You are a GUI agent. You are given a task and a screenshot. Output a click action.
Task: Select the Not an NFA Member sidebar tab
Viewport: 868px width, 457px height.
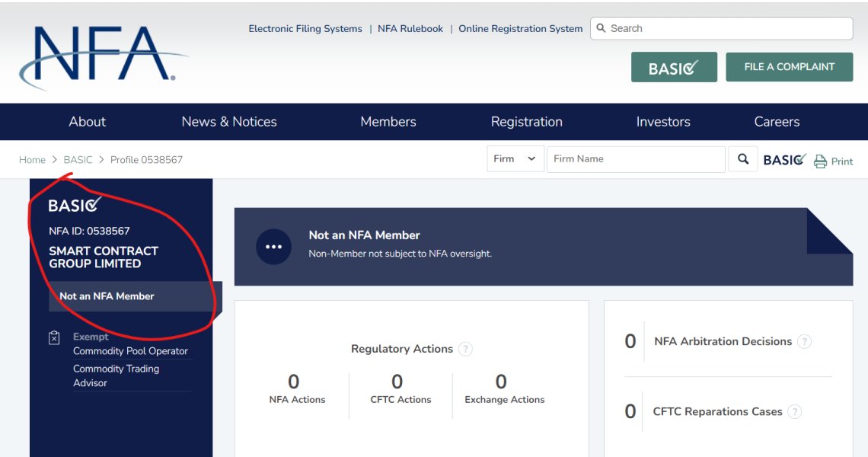tap(135, 296)
